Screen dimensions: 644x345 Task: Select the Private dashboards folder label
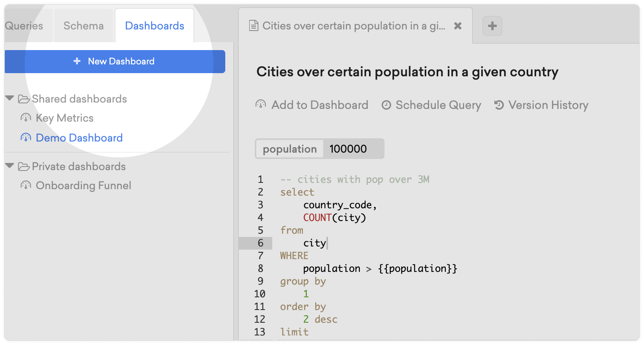(79, 167)
